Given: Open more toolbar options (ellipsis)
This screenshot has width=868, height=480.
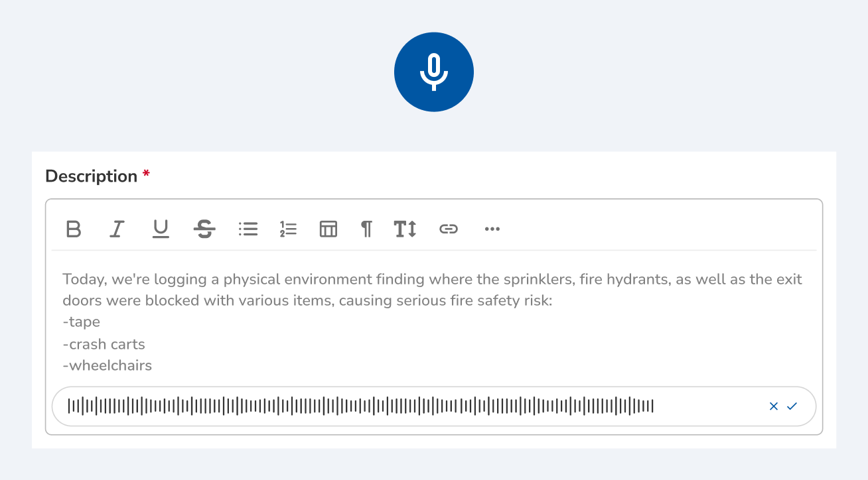Looking at the screenshot, I should coord(492,229).
